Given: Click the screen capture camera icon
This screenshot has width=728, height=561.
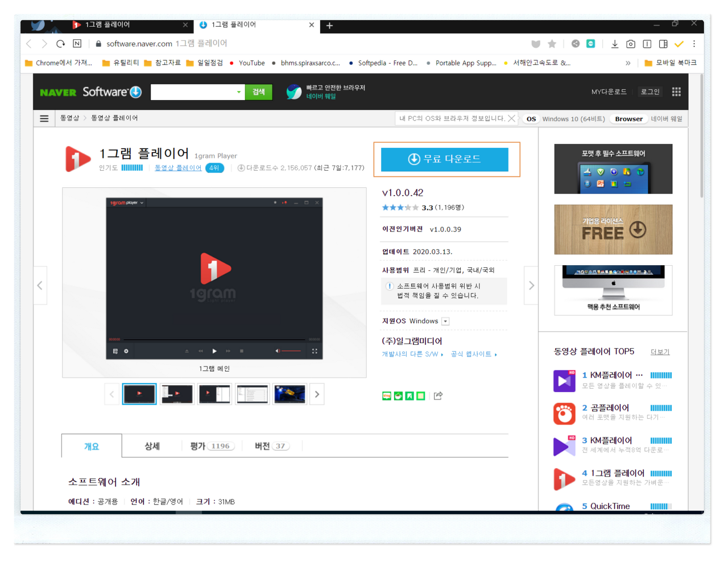Looking at the screenshot, I should [631, 44].
